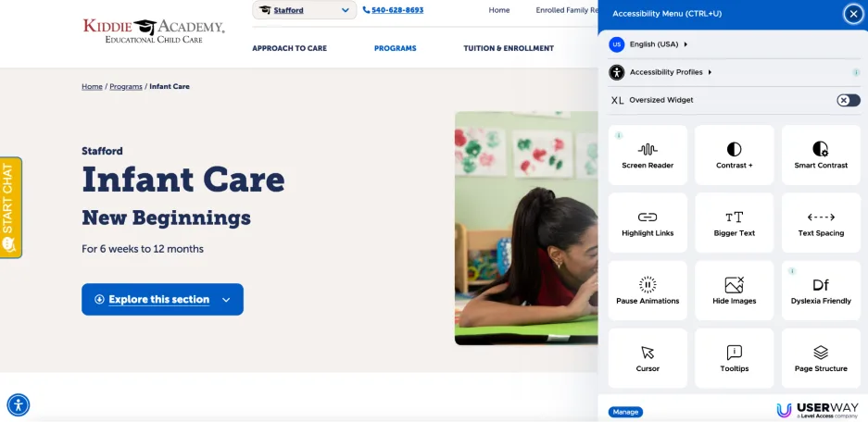Open the Stafford location dropdown
Image resolution: width=868 pixels, height=422 pixels.
pos(305,10)
